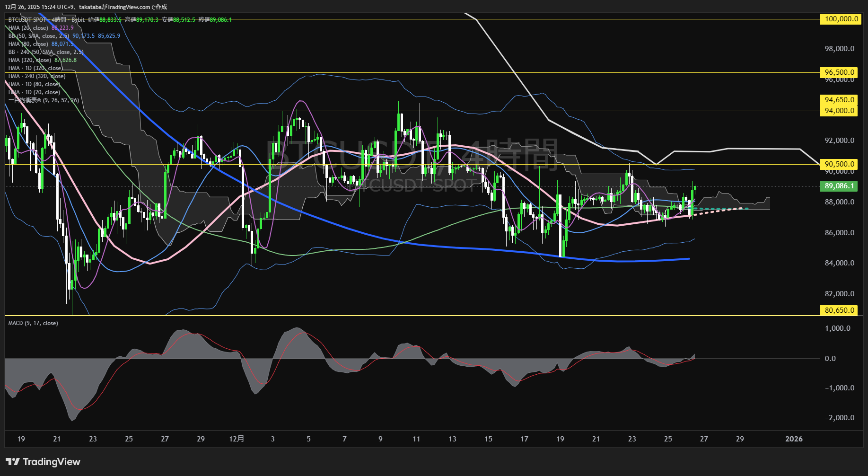Click the BTCUSDT SPOT symbol title

28,20
